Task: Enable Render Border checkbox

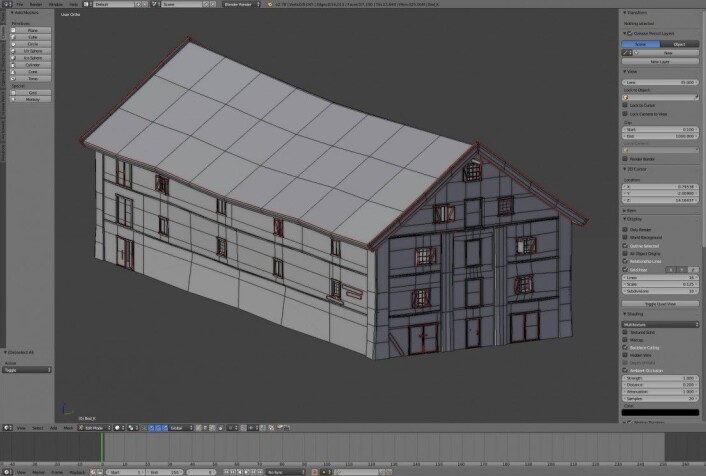Action: pyautogui.click(x=625, y=159)
